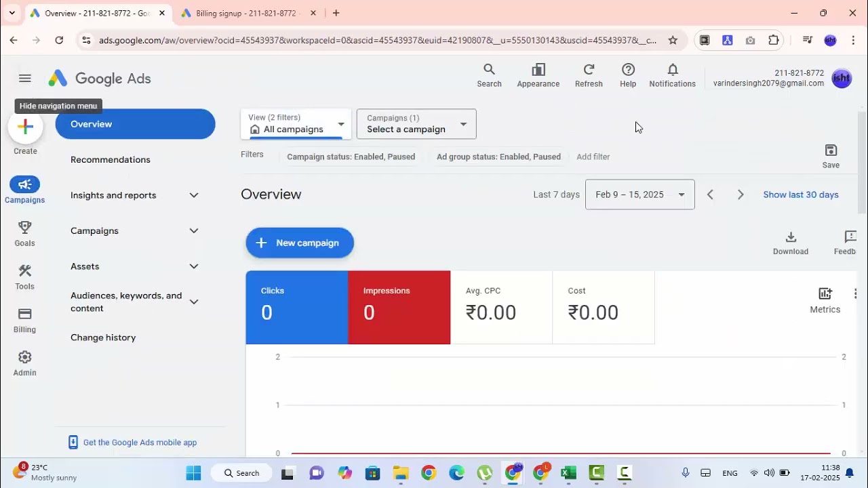Select the red Impressions metric card

(399, 308)
